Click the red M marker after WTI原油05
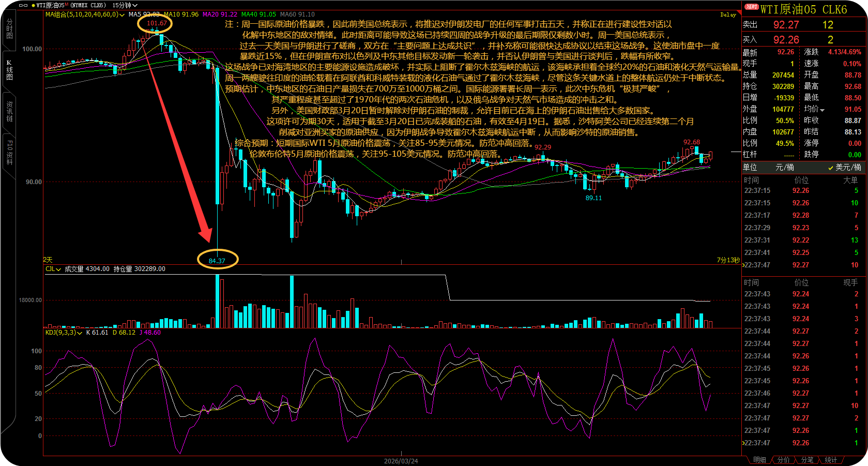868x466 pixels. coord(66,5)
